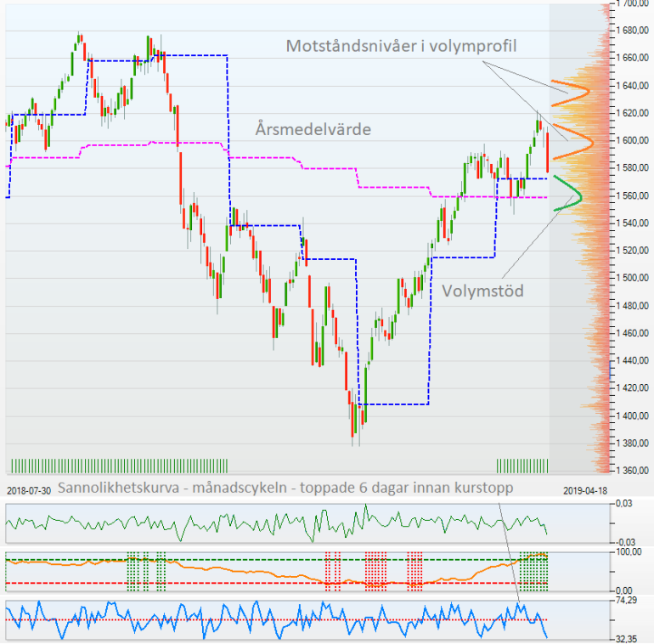Click price axis label 1 580,00

point(632,167)
